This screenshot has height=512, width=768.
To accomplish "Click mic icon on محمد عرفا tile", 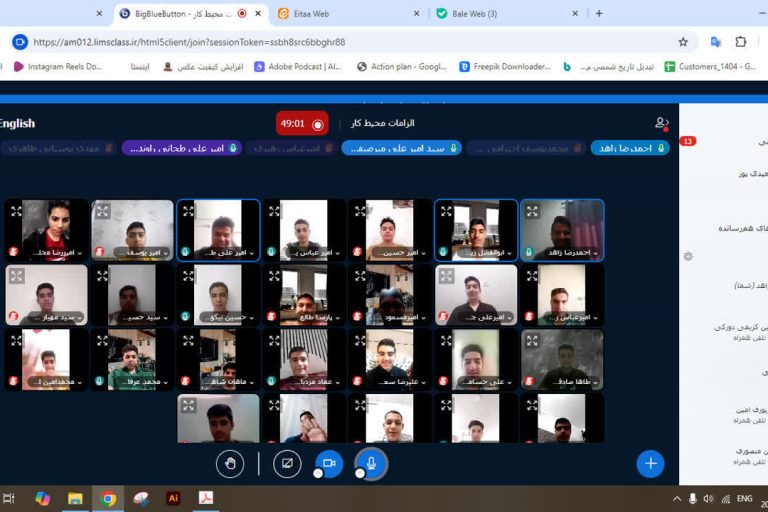I will (x=99, y=381).
